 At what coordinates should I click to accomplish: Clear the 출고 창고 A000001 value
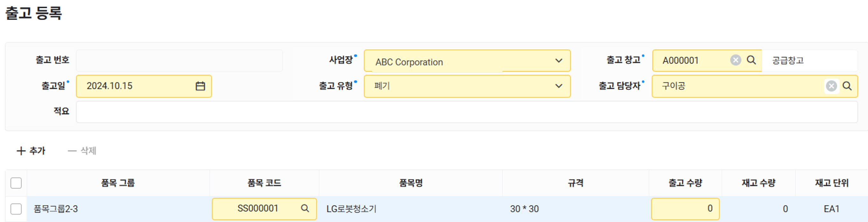coord(735,60)
